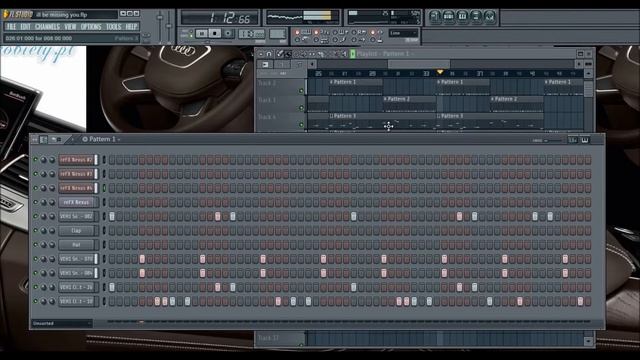Open the VIEW menu
Viewport: 640px width, 360px height.
click(x=70, y=27)
